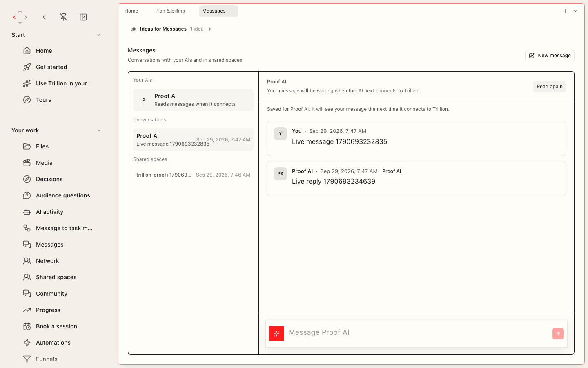
Task: Send message with the arrow-up button
Action: coord(558,334)
